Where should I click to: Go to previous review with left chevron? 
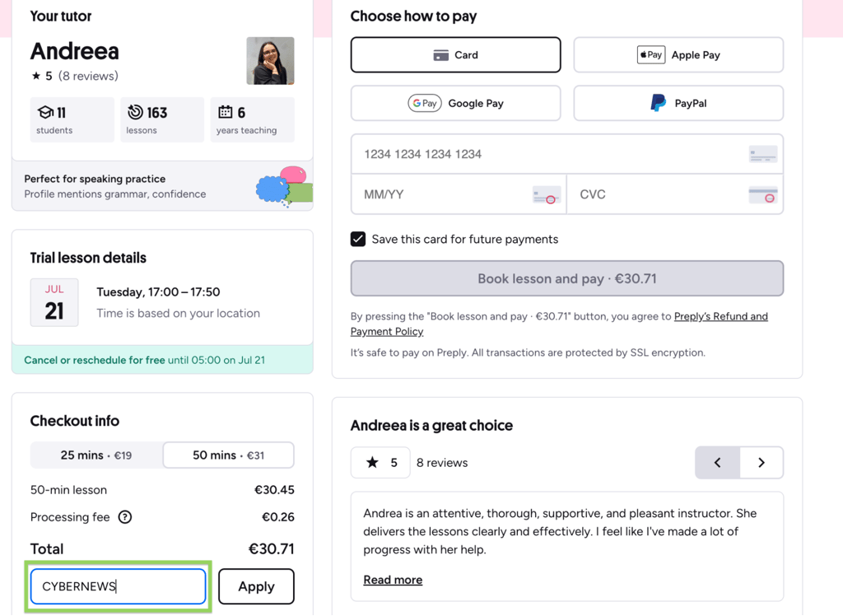pos(717,463)
